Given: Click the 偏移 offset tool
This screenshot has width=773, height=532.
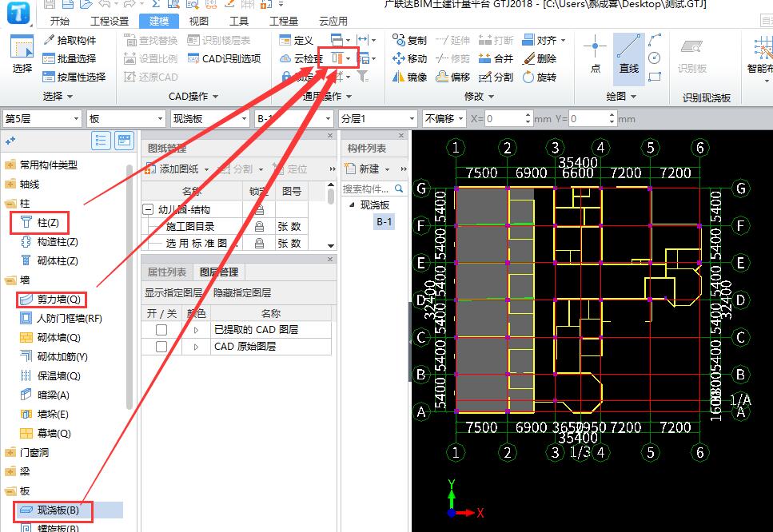Looking at the screenshot, I should (x=453, y=77).
